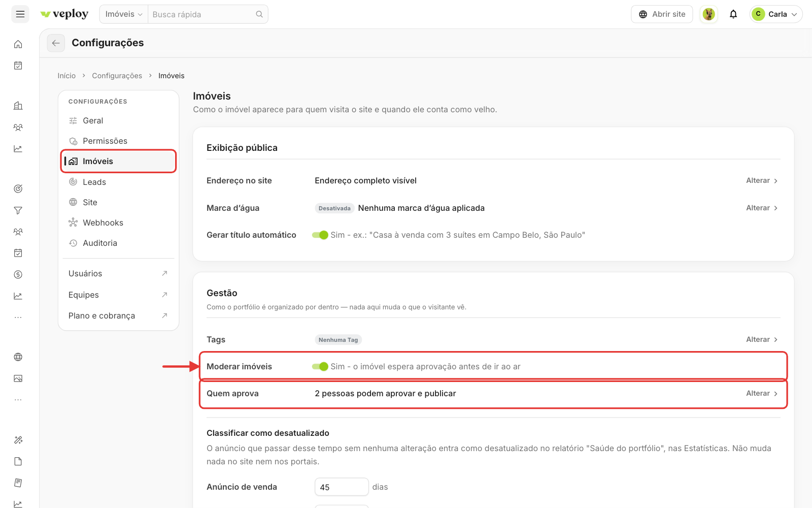Open the Imóveis search scope dropdown

pyautogui.click(x=124, y=14)
